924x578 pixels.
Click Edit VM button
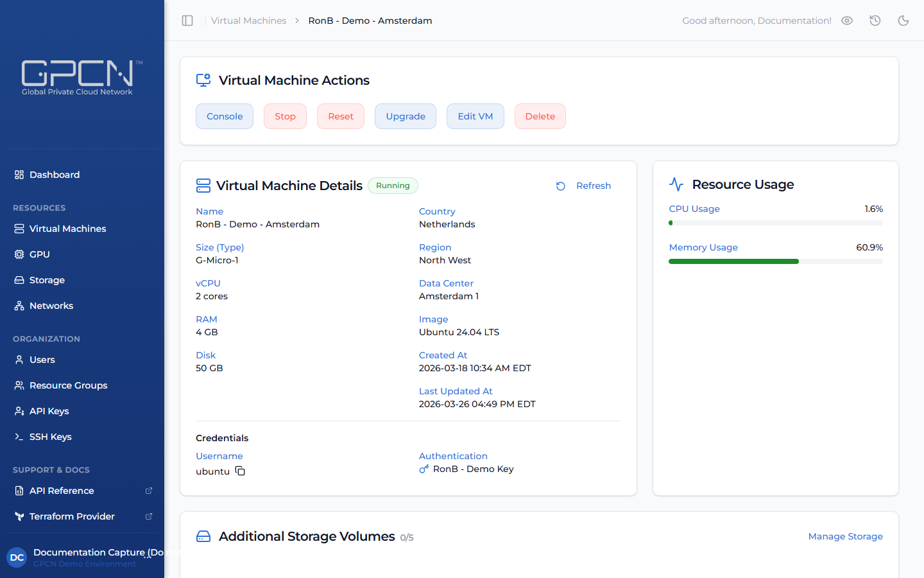tap(475, 116)
